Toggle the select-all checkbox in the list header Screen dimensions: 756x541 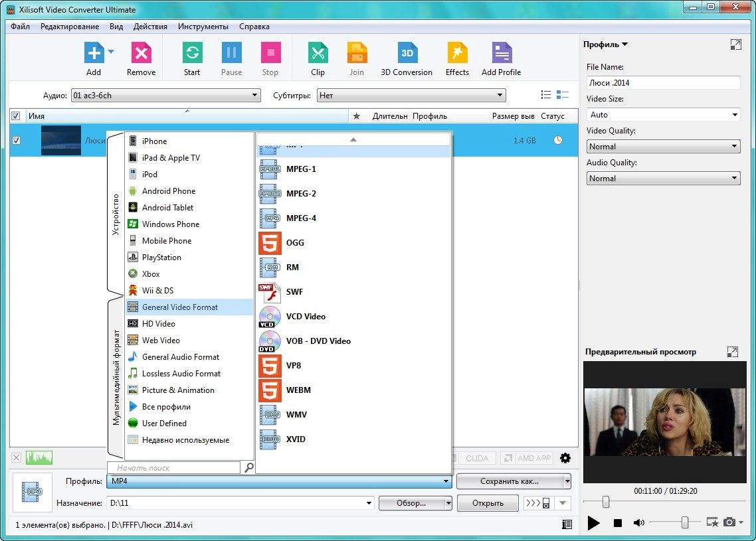pos(15,116)
